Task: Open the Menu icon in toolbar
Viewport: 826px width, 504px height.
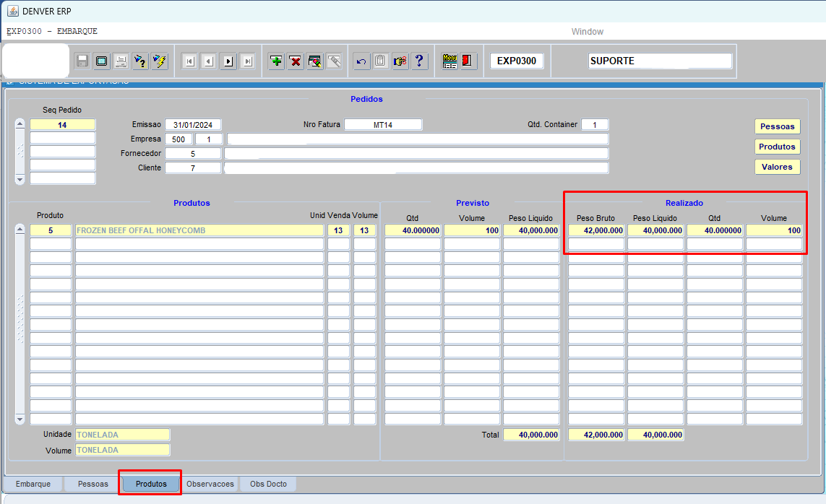Action: pos(450,61)
